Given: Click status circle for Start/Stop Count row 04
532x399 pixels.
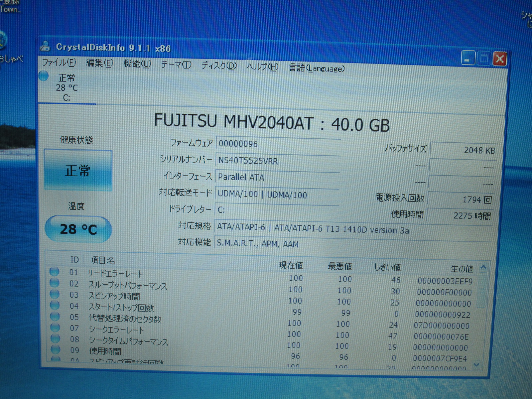Looking at the screenshot, I should [55, 305].
